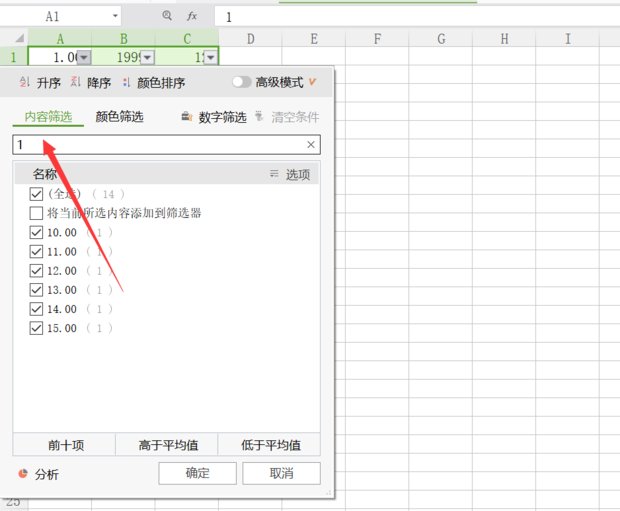Select column H header
This screenshot has height=511, width=620.
pos(504,39)
